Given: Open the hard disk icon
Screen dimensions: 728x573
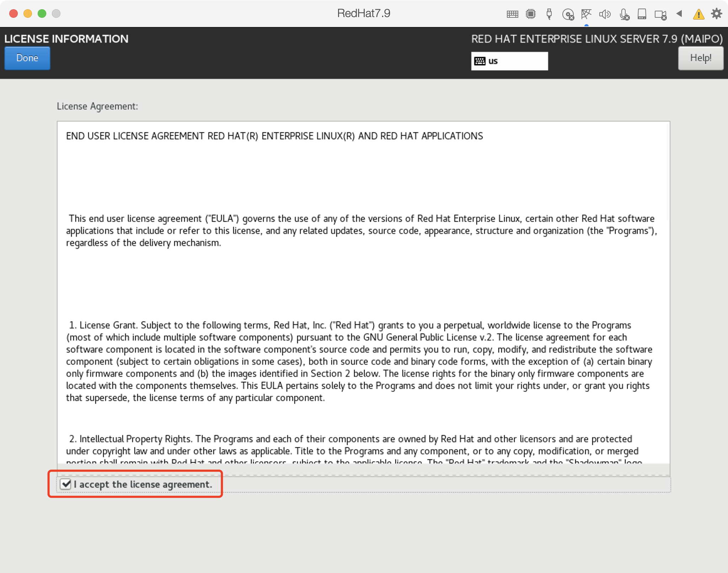Looking at the screenshot, I should (x=642, y=14).
